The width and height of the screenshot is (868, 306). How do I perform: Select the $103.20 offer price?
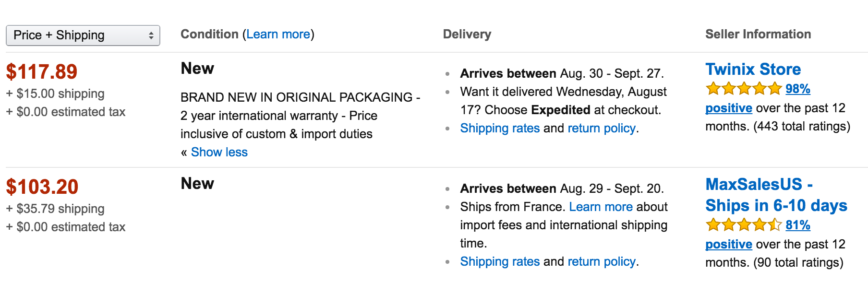pos(42,187)
